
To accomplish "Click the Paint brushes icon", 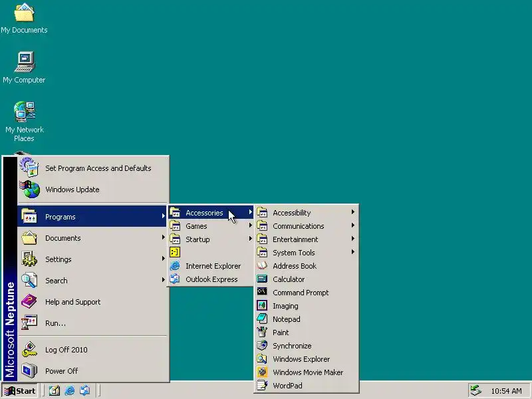I will coord(262,332).
